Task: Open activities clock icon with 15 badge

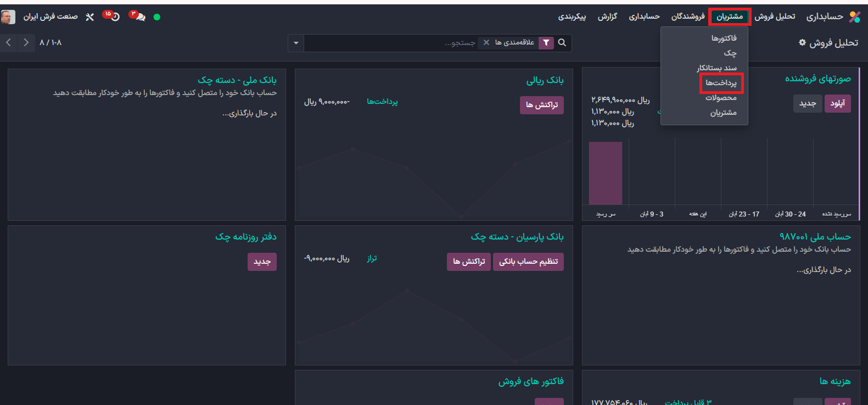Action: 114,16
